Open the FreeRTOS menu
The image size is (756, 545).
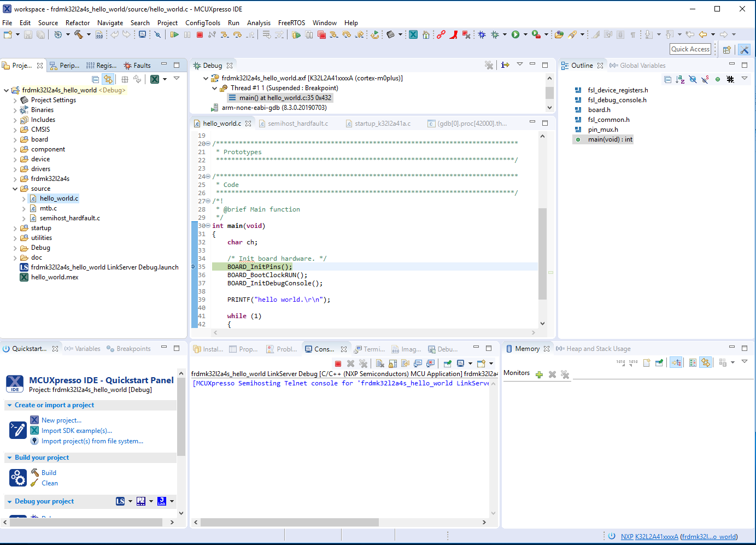pos(291,23)
